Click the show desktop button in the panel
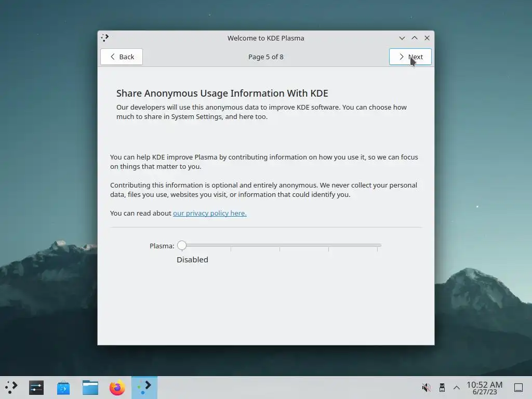532x399 pixels. pos(518,388)
